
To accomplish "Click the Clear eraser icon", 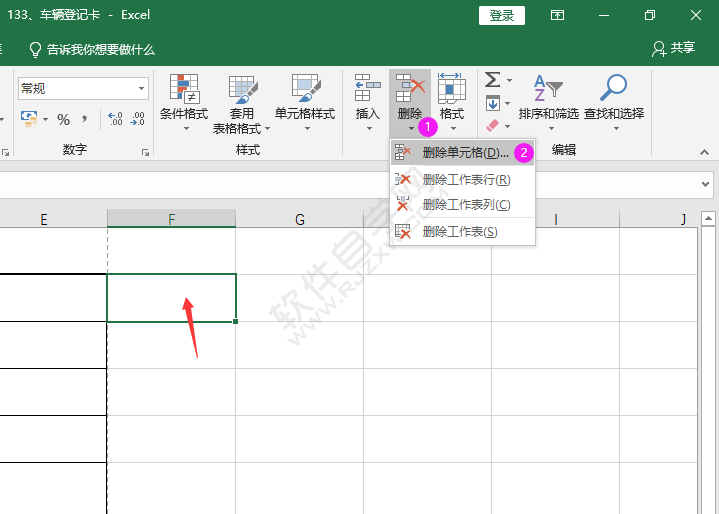I will point(492,126).
